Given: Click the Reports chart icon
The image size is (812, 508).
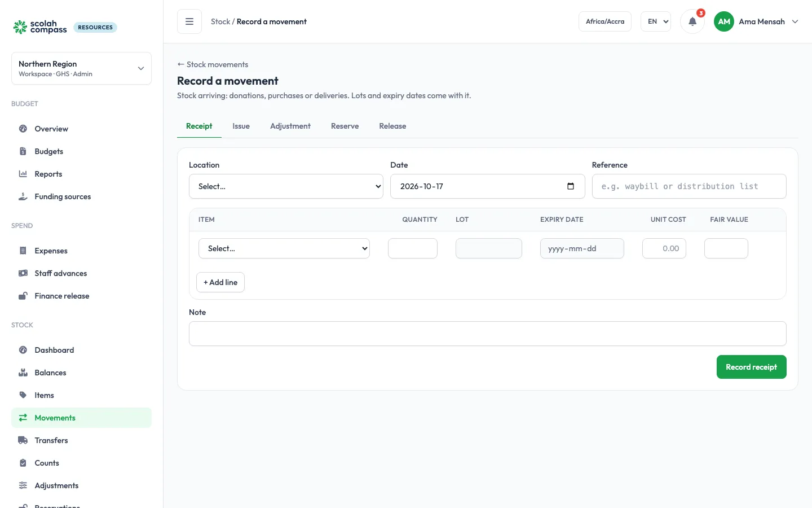Looking at the screenshot, I should (23, 174).
